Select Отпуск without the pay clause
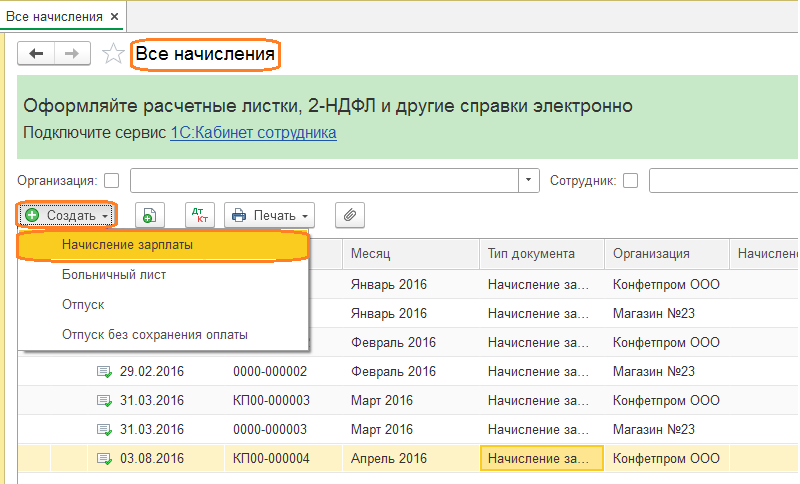The height and width of the screenshot is (484, 800). 82,304
